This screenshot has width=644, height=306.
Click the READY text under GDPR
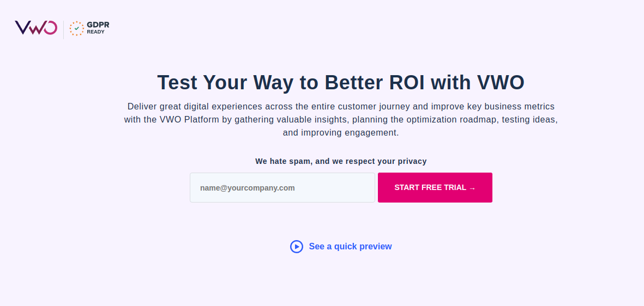(x=95, y=32)
